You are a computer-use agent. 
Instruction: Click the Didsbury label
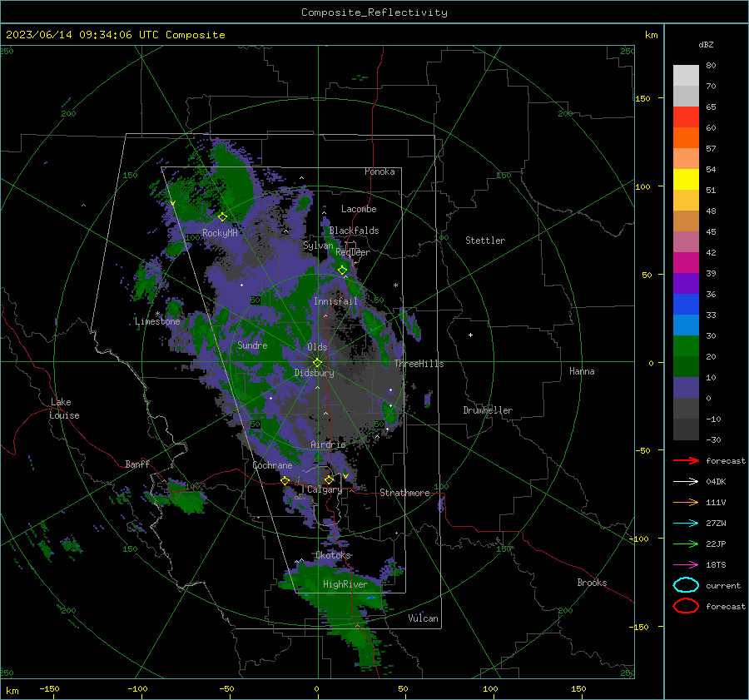pos(314,373)
